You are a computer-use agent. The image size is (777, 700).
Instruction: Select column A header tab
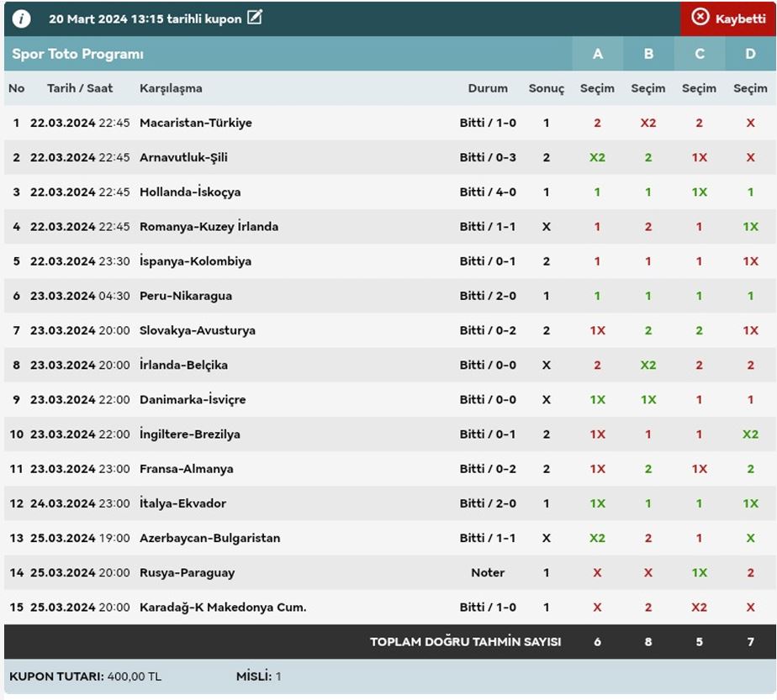tap(598, 54)
